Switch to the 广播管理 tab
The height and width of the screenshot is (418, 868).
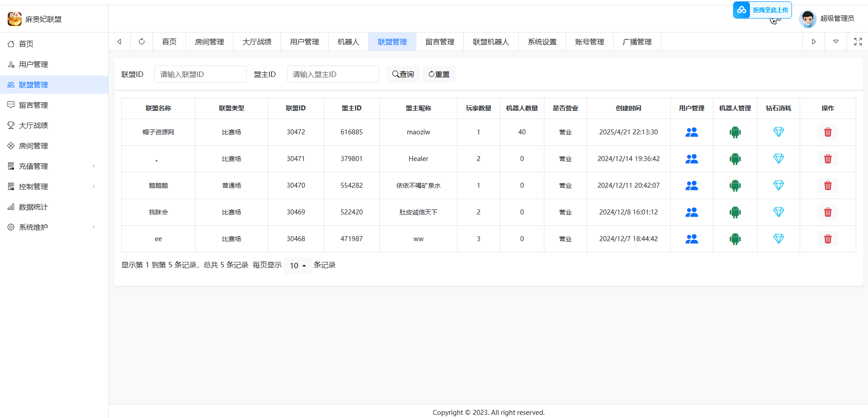click(x=637, y=42)
